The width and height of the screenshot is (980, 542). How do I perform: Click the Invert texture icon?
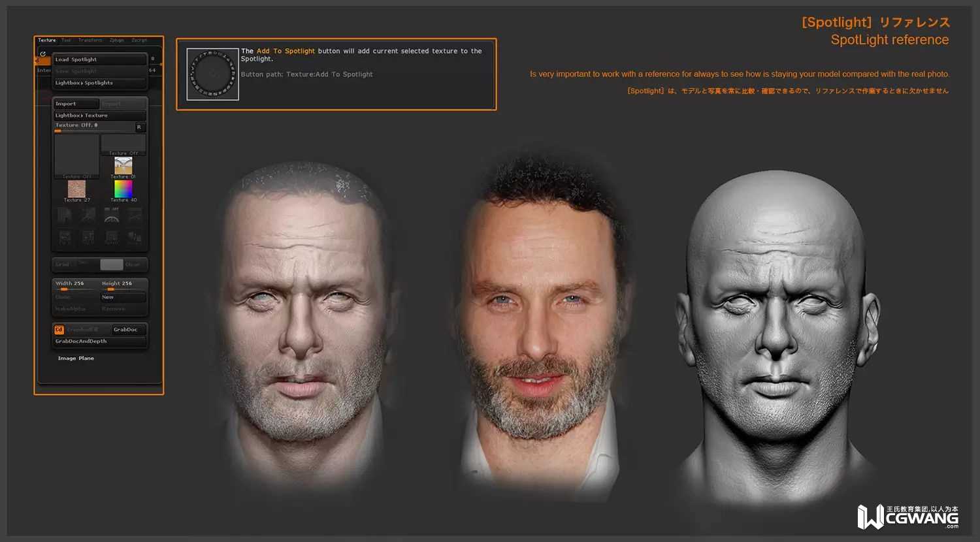click(x=135, y=237)
